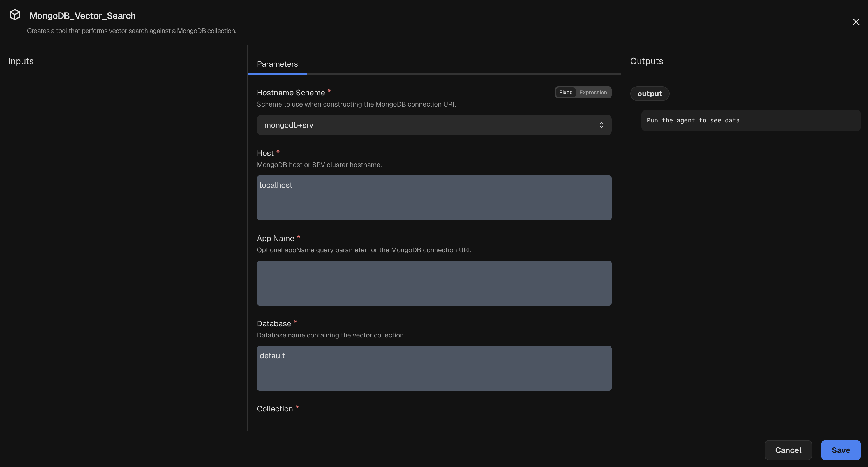Click the stepper chevrons on the scheme dropdown
This screenshot has width=868, height=467.
[x=602, y=125]
